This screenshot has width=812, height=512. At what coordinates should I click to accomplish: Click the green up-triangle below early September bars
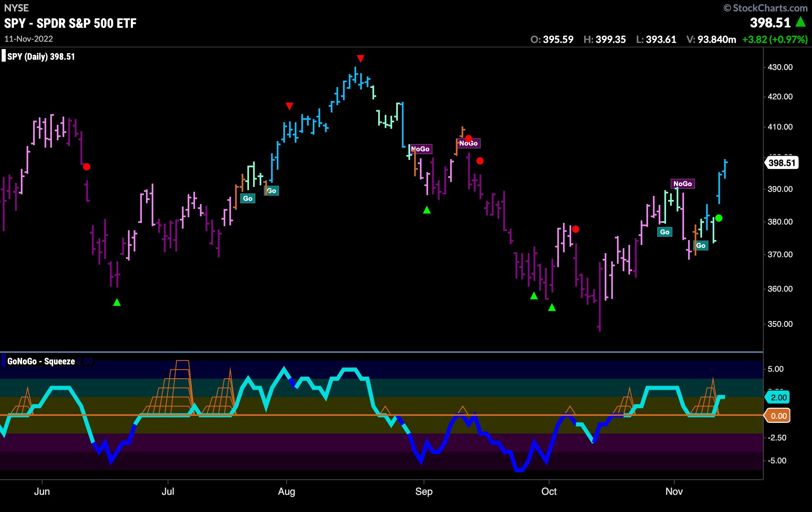tap(427, 210)
